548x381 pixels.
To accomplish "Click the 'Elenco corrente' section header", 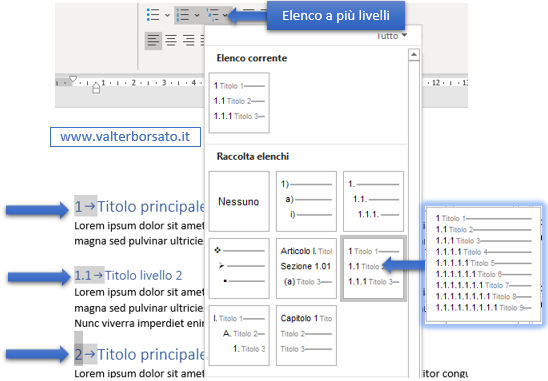I will (252, 58).
